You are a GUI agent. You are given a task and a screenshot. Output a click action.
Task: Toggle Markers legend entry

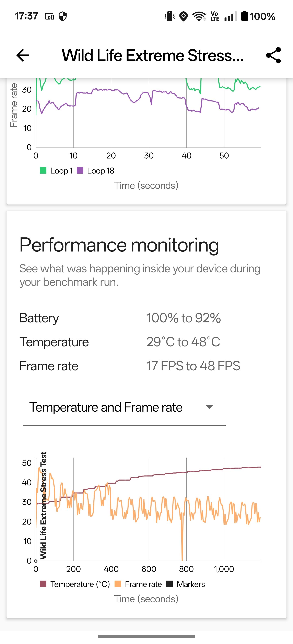tap(185, 584)
